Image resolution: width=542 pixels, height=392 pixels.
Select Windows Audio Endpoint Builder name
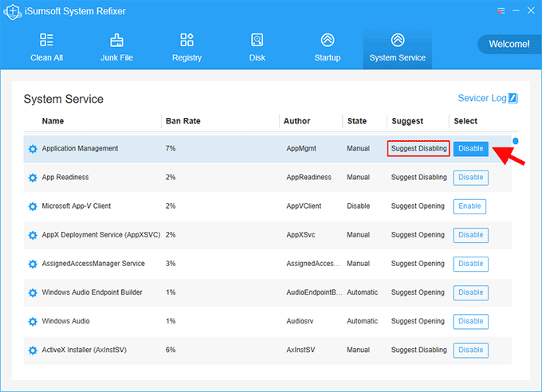(92, 292)
